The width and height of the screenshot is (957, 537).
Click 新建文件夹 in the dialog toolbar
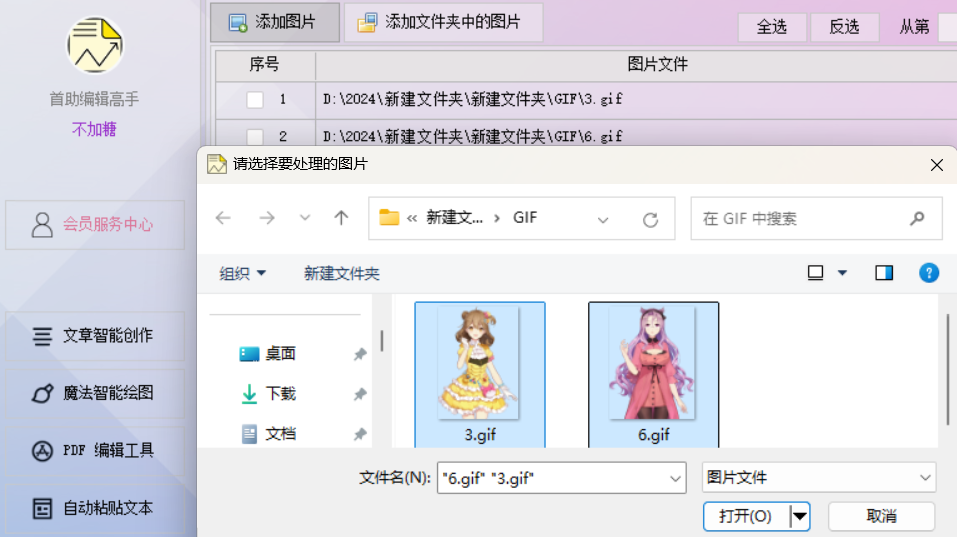click(342, 273)
